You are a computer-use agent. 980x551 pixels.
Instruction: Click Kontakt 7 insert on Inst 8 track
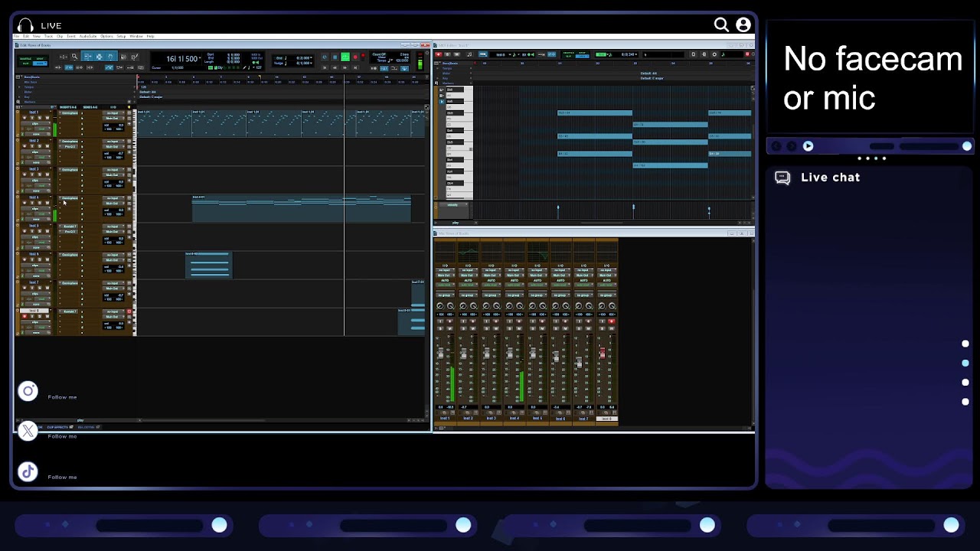click(69, 311)
